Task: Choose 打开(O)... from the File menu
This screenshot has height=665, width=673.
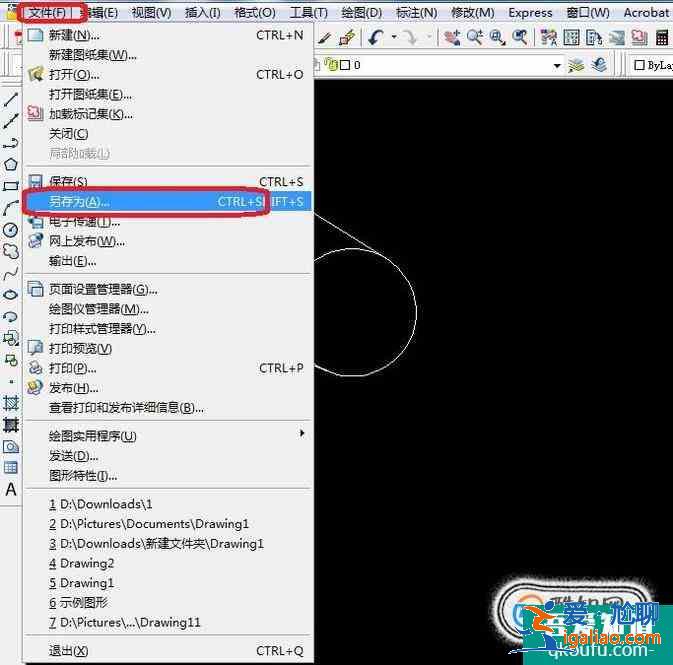Action: click(x=168, y=75)
